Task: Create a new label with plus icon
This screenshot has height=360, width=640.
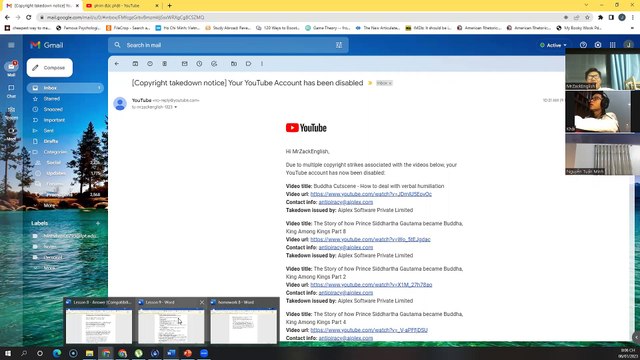Action: 98,223
